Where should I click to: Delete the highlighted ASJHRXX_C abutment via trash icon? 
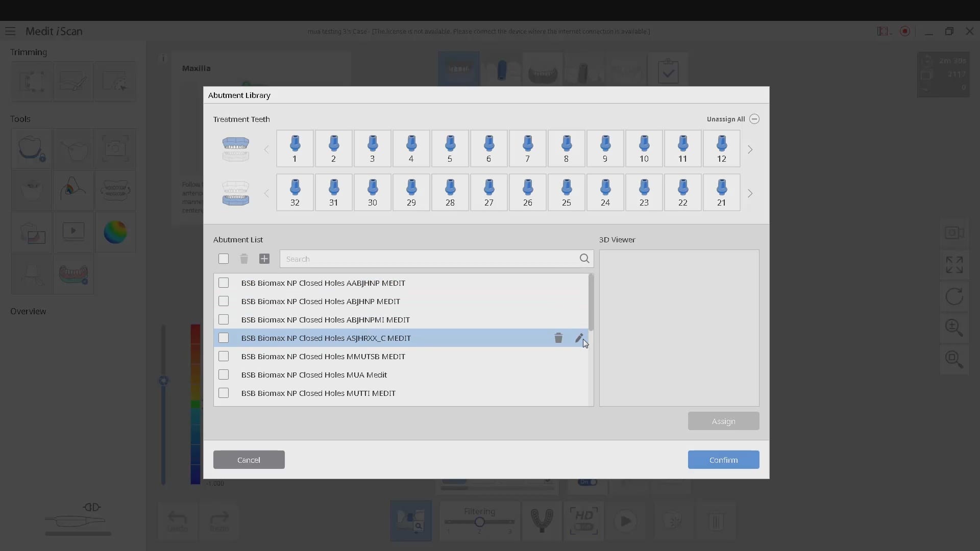click(558, 338)
